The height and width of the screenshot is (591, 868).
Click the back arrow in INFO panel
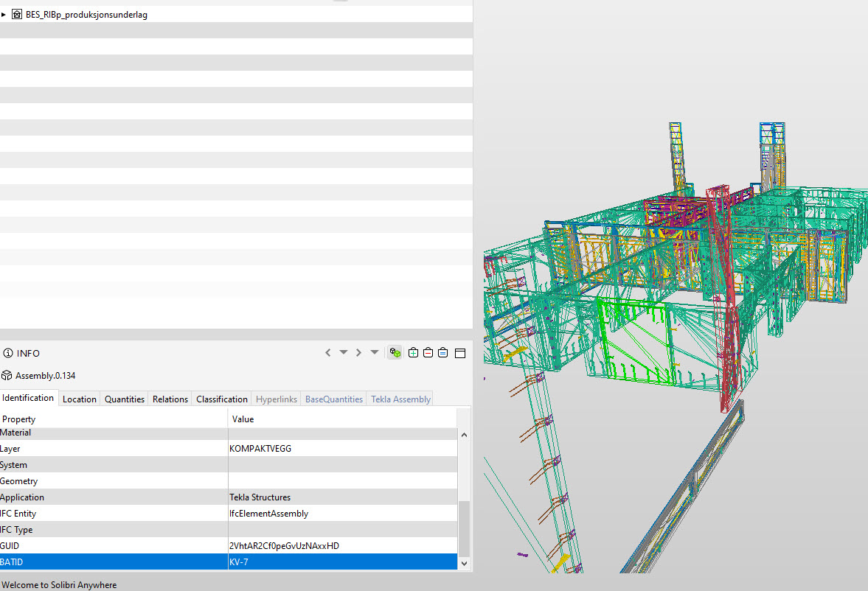[x=328, y=353]
